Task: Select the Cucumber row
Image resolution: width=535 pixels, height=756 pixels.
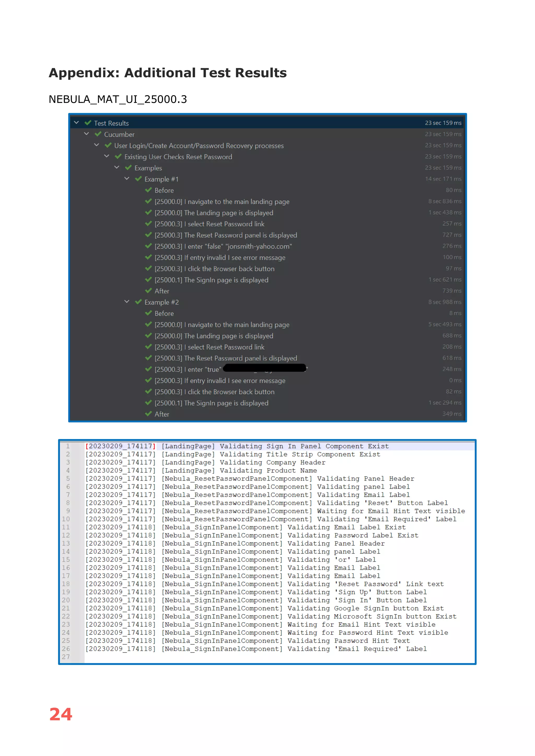Action: (267, 134)
